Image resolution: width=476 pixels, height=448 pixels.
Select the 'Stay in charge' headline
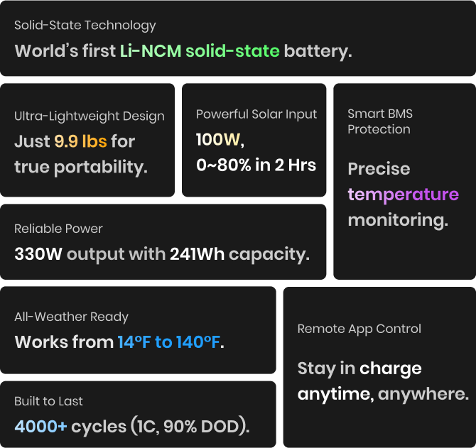[359, 368]
